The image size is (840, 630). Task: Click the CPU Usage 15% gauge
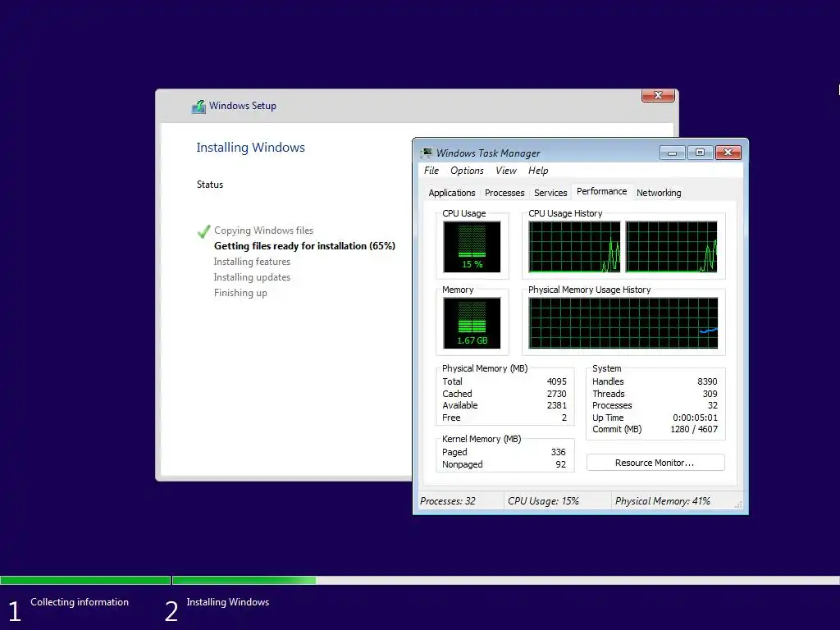click(x=472, y=247)
